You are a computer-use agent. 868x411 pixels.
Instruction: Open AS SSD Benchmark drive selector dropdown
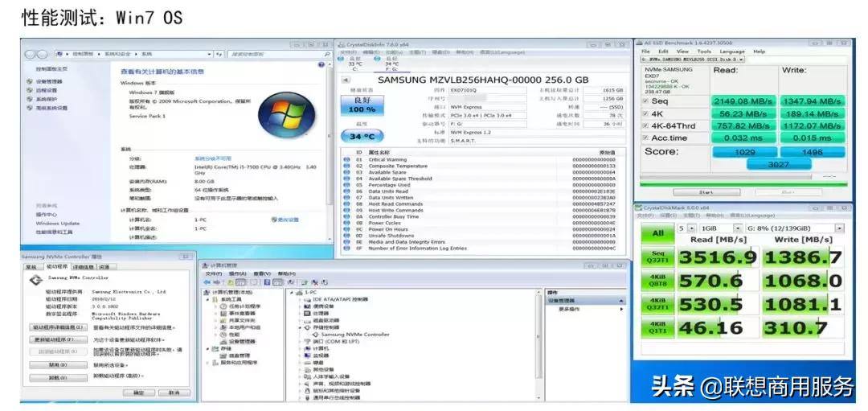(692, 59)
